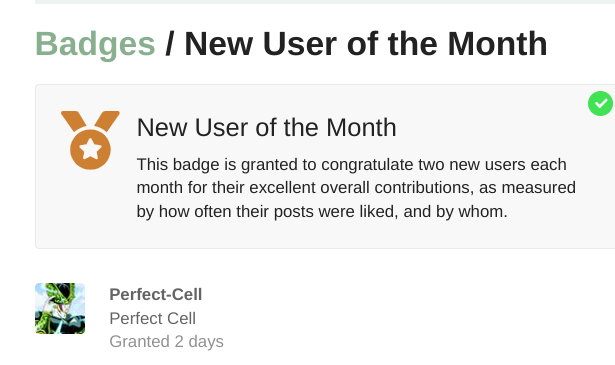Click the orange circle of the medal icon

pyautogui.click(x=90, y=149)
